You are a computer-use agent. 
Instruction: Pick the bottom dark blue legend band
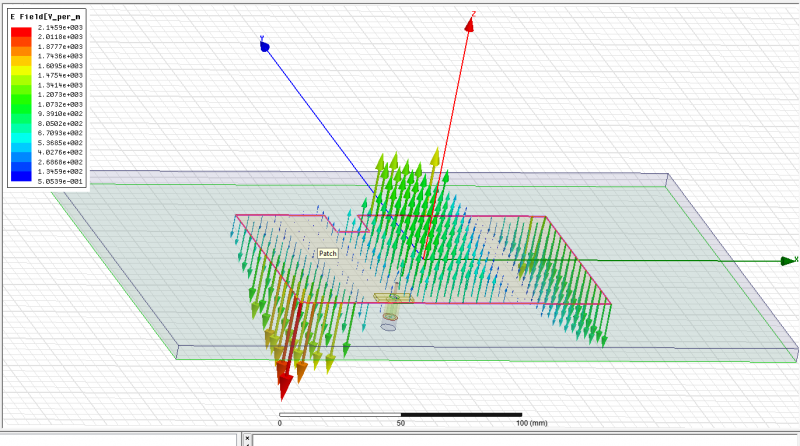[21, 176]
